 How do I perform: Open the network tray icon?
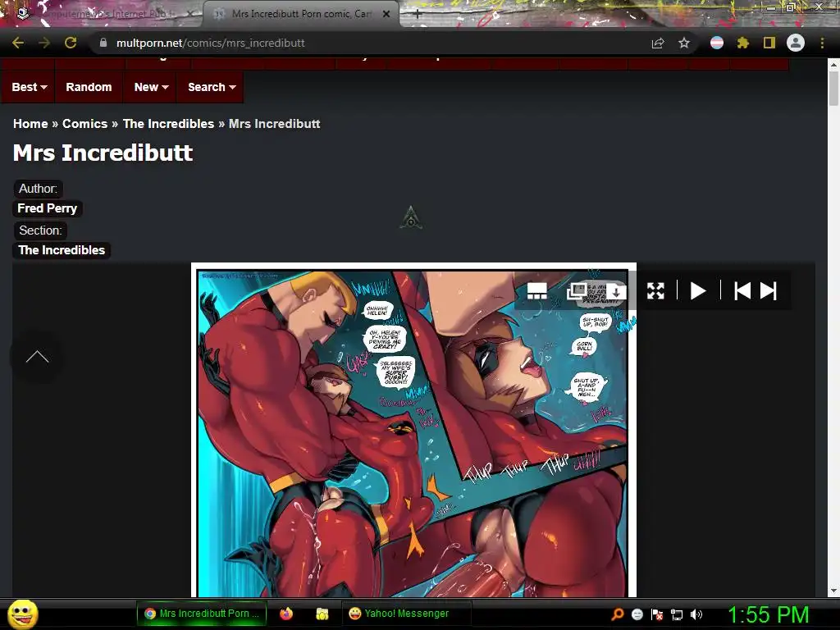(x=677, y=614)
